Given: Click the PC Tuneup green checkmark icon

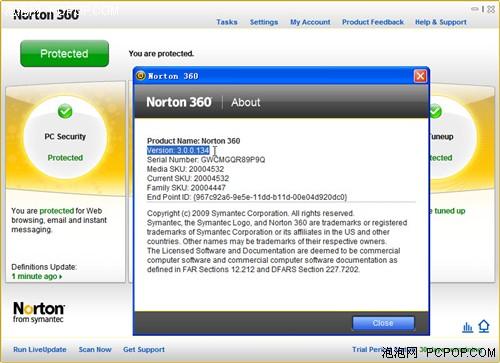Looking at the screenshot, I should tap(435, 111).
